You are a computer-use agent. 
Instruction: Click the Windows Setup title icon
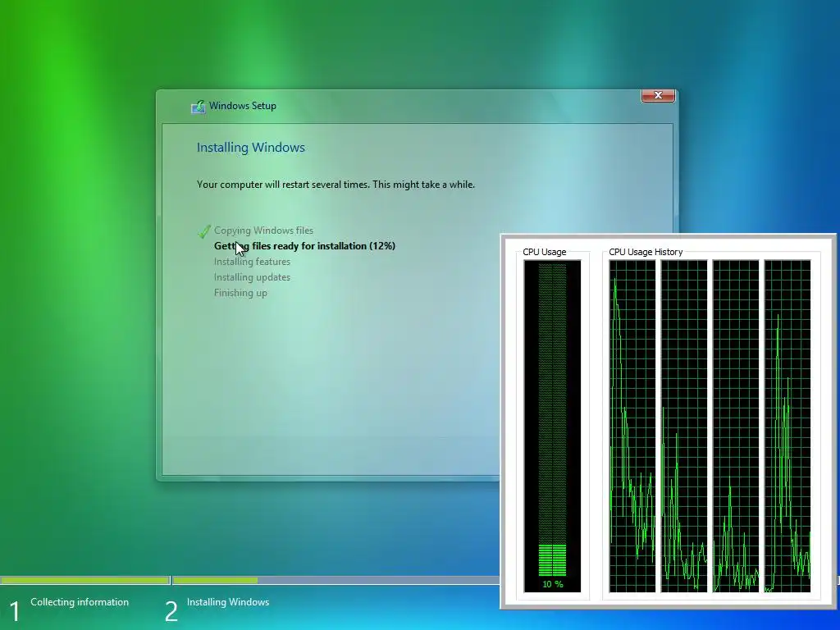point(199,107)
